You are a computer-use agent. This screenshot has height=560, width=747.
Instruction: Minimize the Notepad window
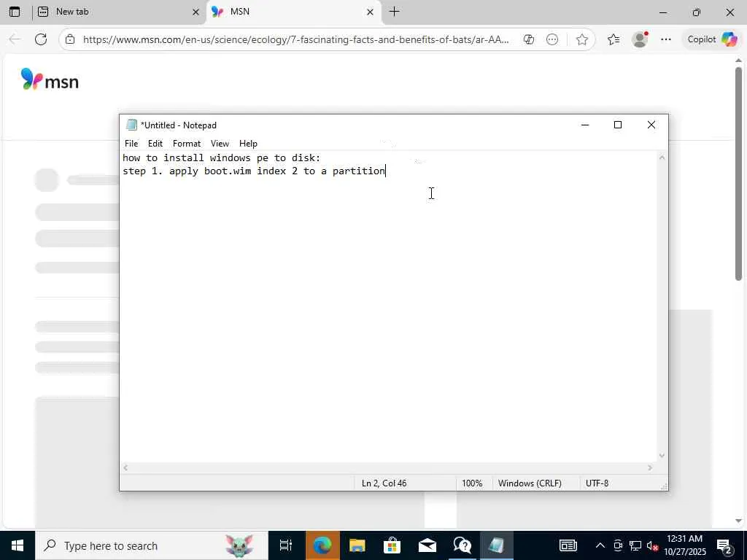pyautogui.click(x=585, y=125)
